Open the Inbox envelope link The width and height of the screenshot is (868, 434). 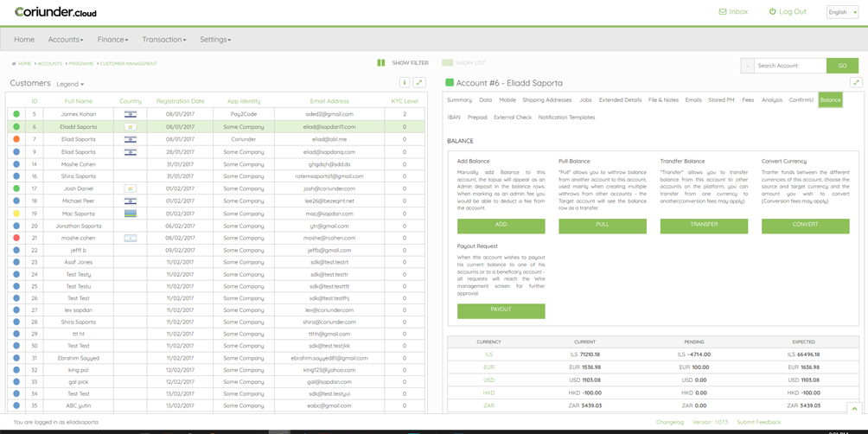[733, 11]
